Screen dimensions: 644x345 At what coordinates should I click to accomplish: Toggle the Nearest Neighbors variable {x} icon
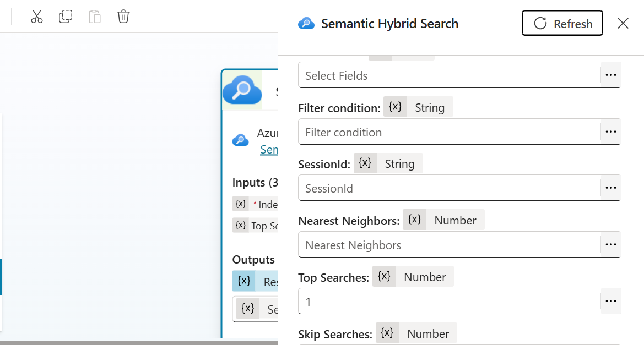414,220
